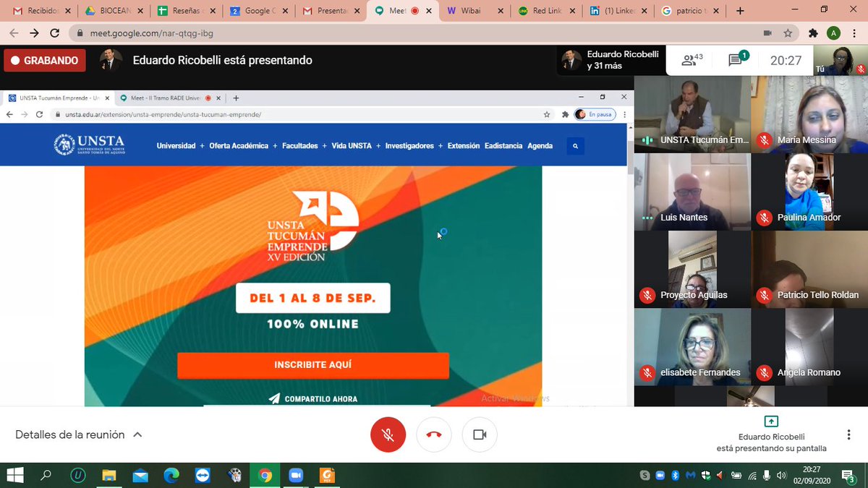The width and height of the screenshot is (868, 488).
Task: Bookmark this page with the star icon
Action: [788, 33]
